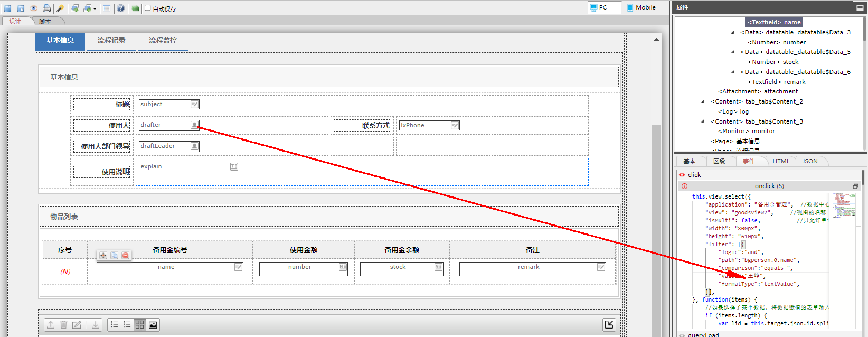Click the form window icon
The width and height of the screenshot is (868, 337).
107,8
